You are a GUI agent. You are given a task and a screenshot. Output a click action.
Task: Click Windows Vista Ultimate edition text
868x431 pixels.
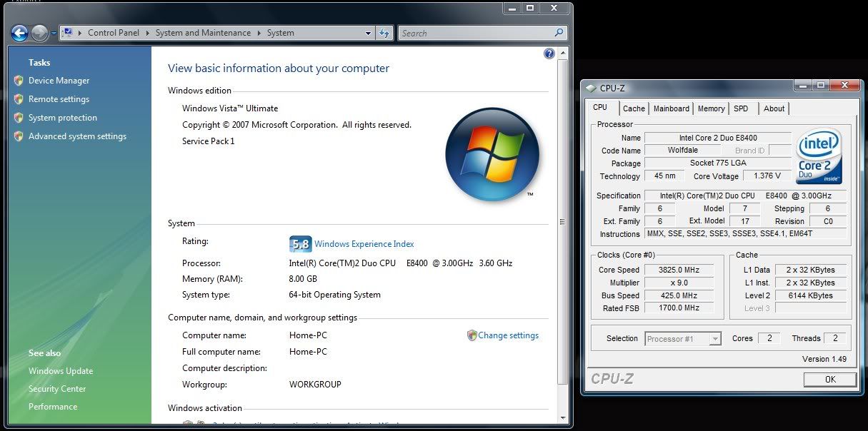tap(230, 108)
